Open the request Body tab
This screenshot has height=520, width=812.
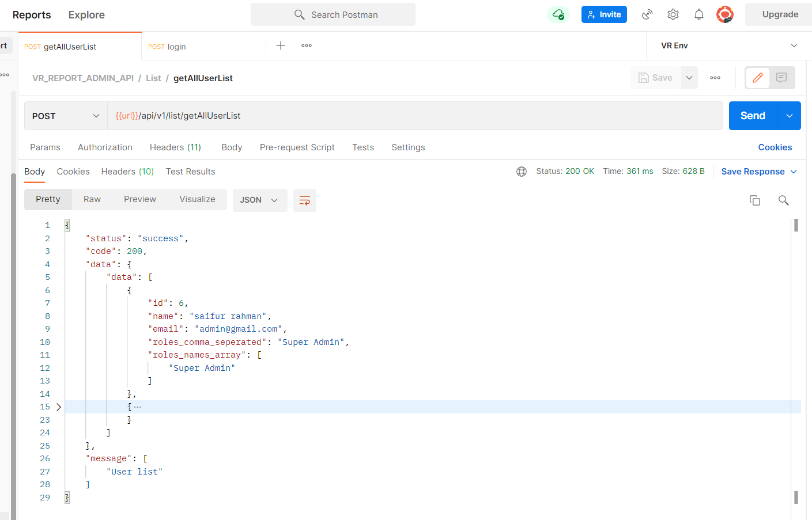point(232,147)
